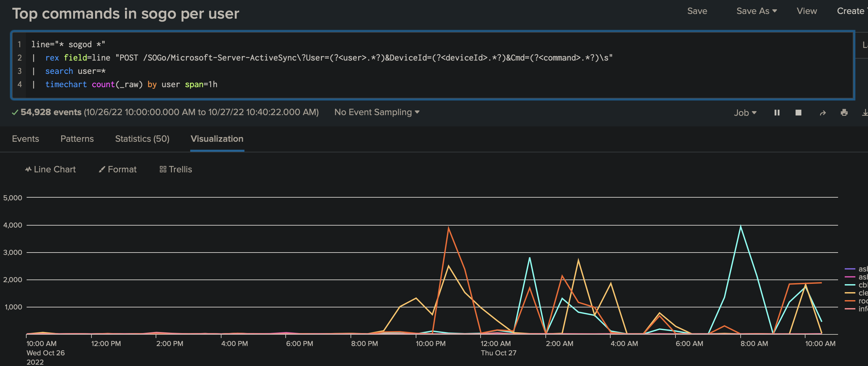Toggle the orange legend series swatch
This screenshot has width=868, height=366.
pos(850,300)
